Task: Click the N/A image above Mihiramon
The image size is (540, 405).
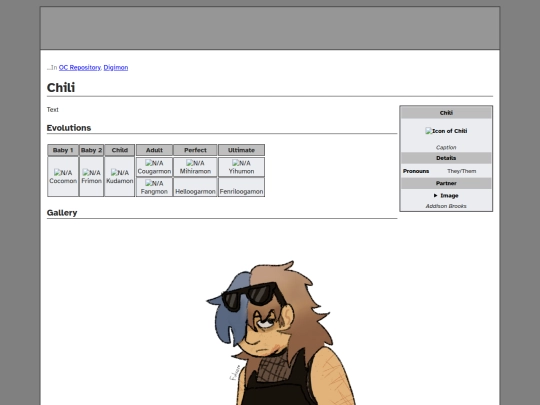Action: click(195, 163)
